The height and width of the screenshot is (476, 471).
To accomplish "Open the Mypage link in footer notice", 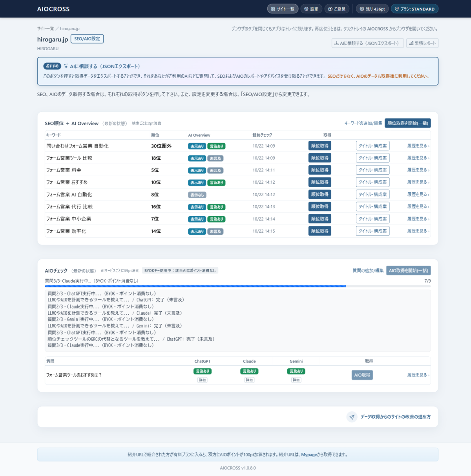I will pyautogui.click(x=309, y=455).
